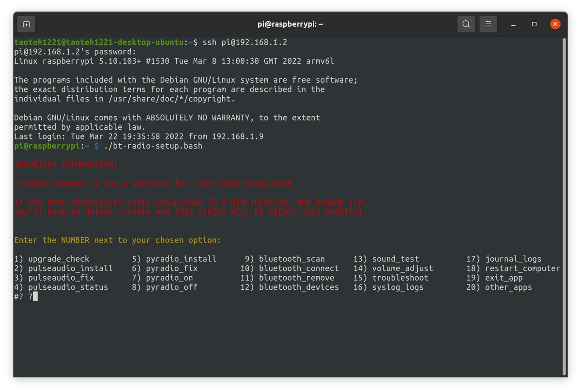Click the '7) pyradio_on' option text
This screenshot has height=392, width=581.
click(162, 278)
